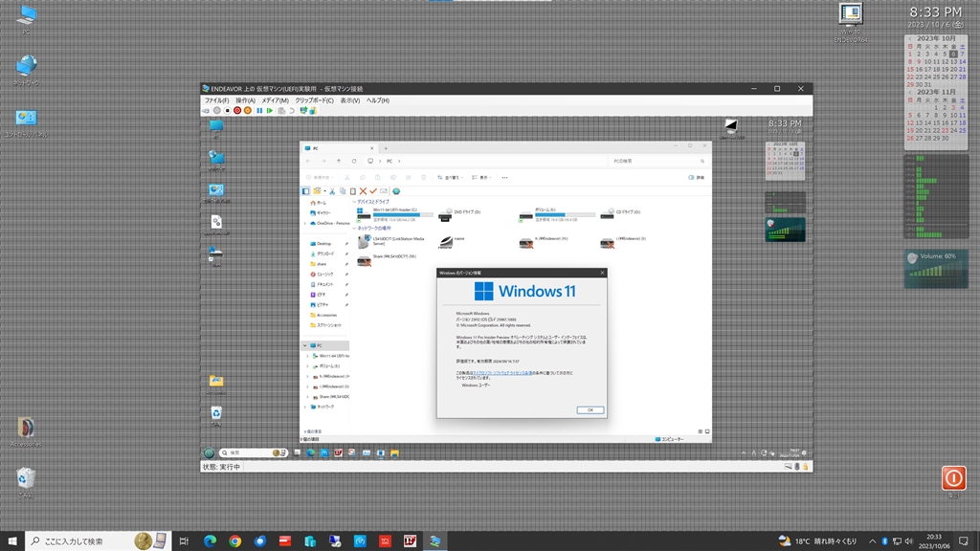Open Accessories folder in Explorer sidebar
This screenshot has width=980, height=551.
(x=326, y=315)
